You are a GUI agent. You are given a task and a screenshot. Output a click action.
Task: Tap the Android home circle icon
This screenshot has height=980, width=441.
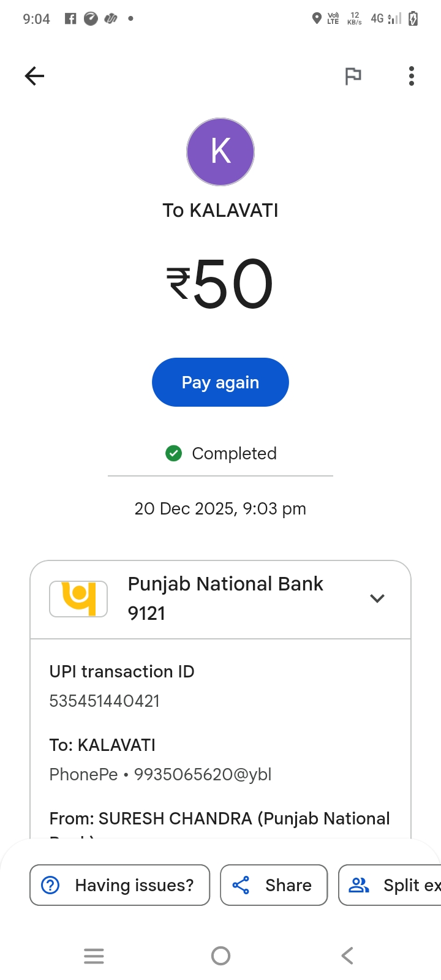pos(221,956)
